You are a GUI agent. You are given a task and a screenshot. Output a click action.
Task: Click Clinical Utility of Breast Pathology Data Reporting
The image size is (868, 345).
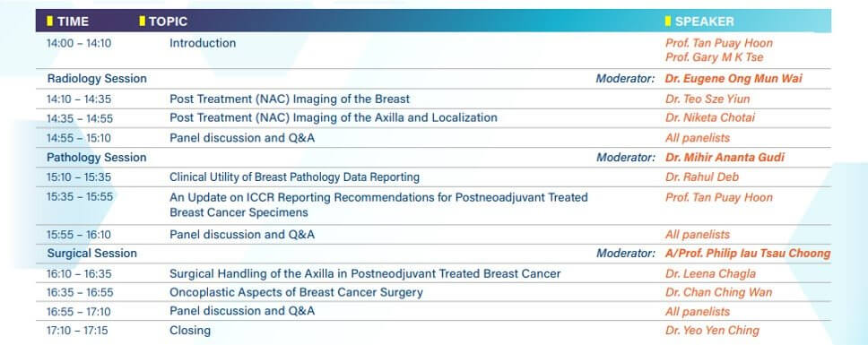pos(294,177)
